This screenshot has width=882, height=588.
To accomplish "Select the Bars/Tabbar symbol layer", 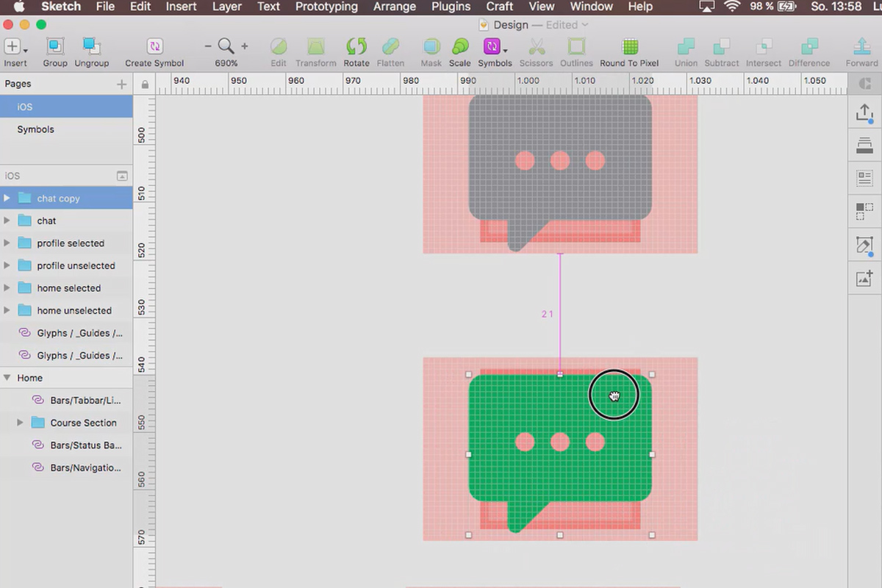I will 66,401.
